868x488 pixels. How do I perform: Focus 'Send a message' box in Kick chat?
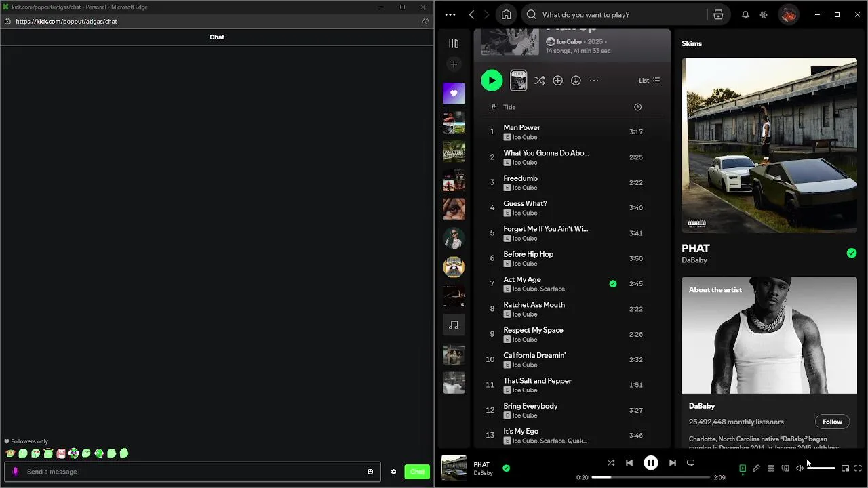[193, 472]
